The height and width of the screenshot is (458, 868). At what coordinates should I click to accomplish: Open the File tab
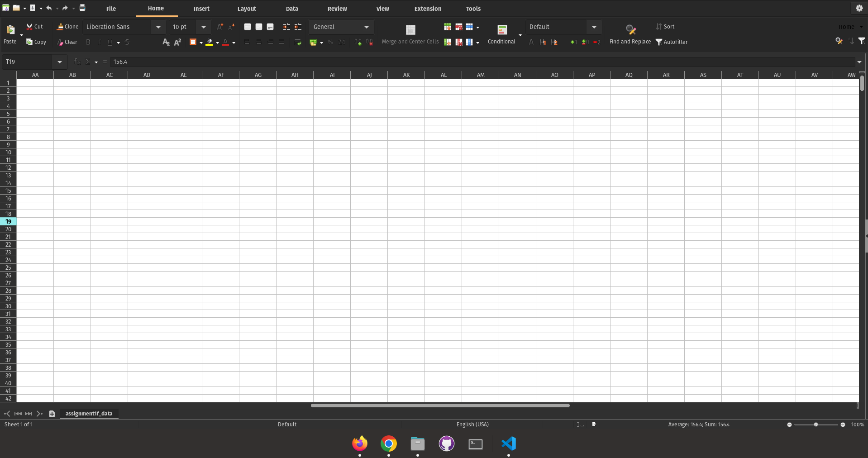(111, 9)
